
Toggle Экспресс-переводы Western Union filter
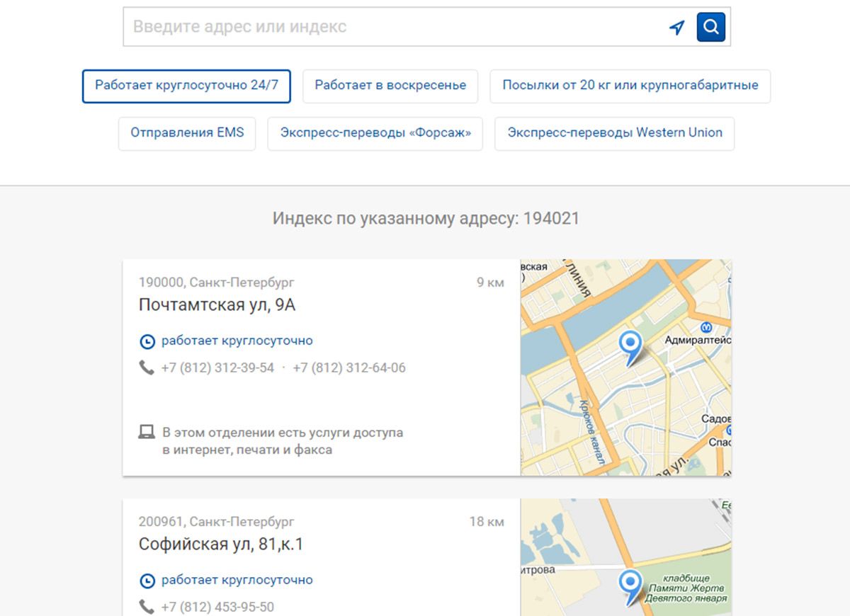[x=615, y=133]
